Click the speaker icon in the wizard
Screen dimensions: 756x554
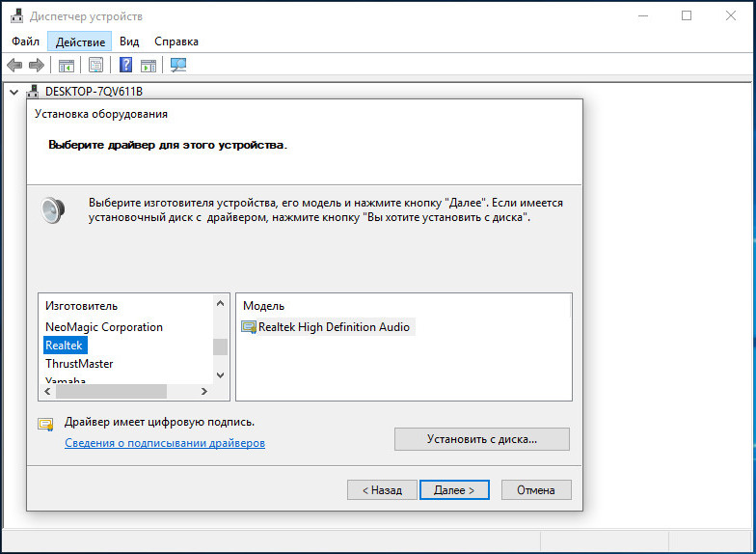pyautogui.click(x=52, y=210)
